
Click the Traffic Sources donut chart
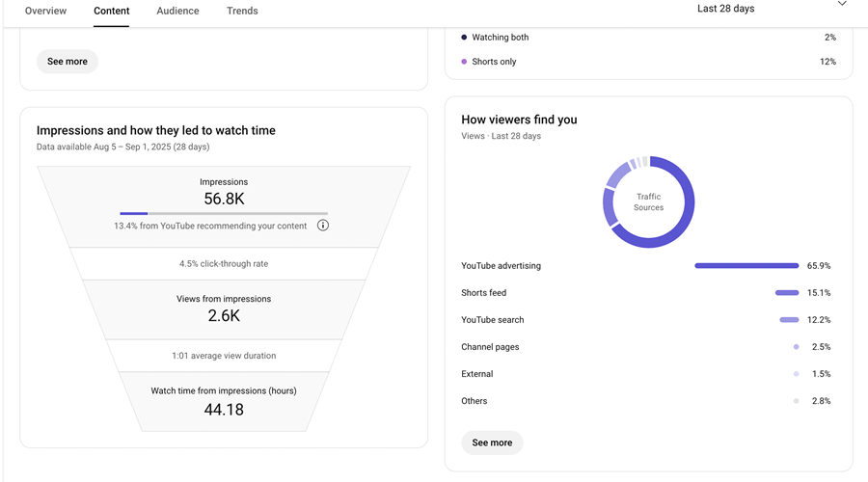pyautogui.click(x=648, y=202)
